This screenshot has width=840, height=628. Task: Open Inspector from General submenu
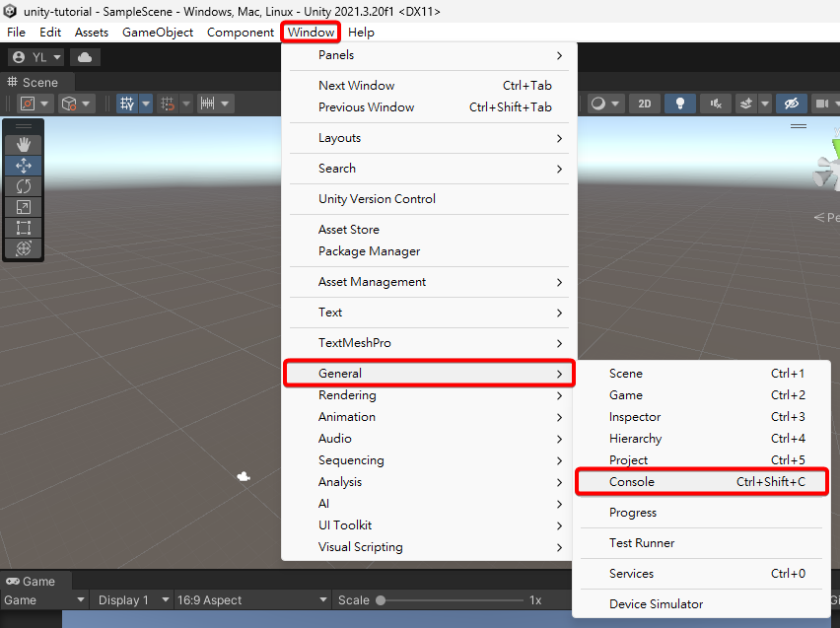[702, 417]
